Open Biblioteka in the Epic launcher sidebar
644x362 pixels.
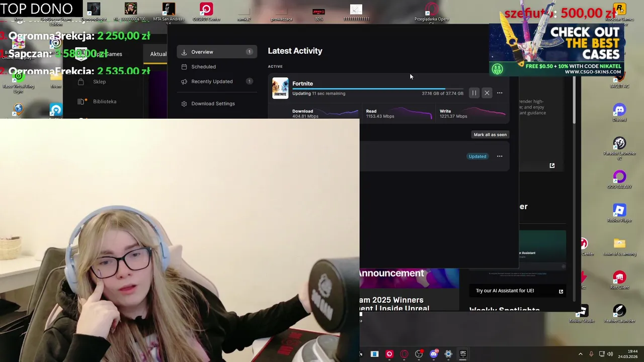(x=105, y=102)
